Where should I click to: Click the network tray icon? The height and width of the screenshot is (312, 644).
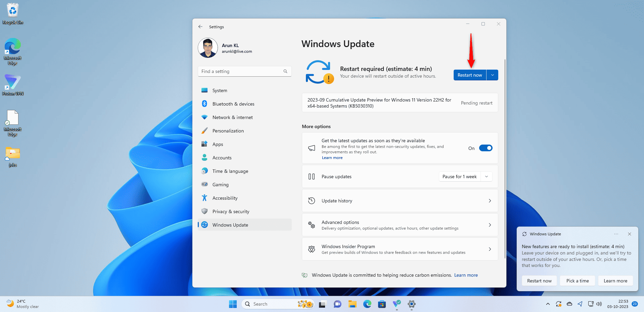(591, 304)
